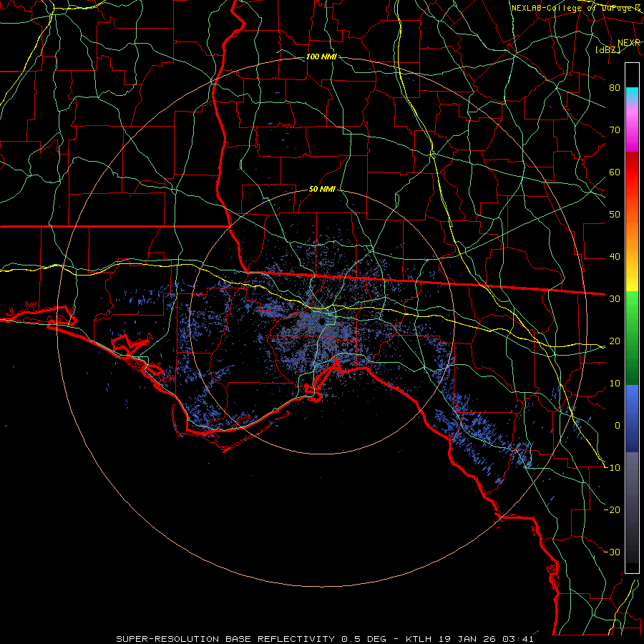Viewport: 644px width, 644px height.
Task: Click the [dBZ] units label
Action: pos(608,49)
